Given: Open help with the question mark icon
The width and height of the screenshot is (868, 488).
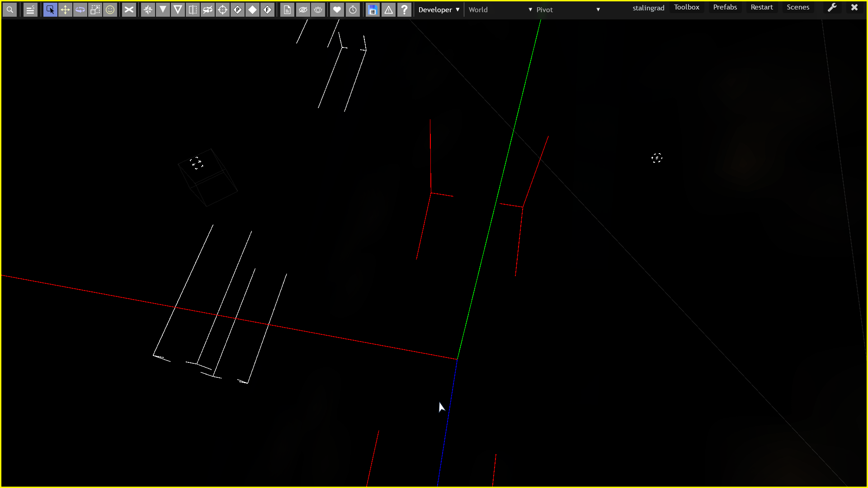Looking at the screenshot, I should pyautogui.click(x=404, y=9).
